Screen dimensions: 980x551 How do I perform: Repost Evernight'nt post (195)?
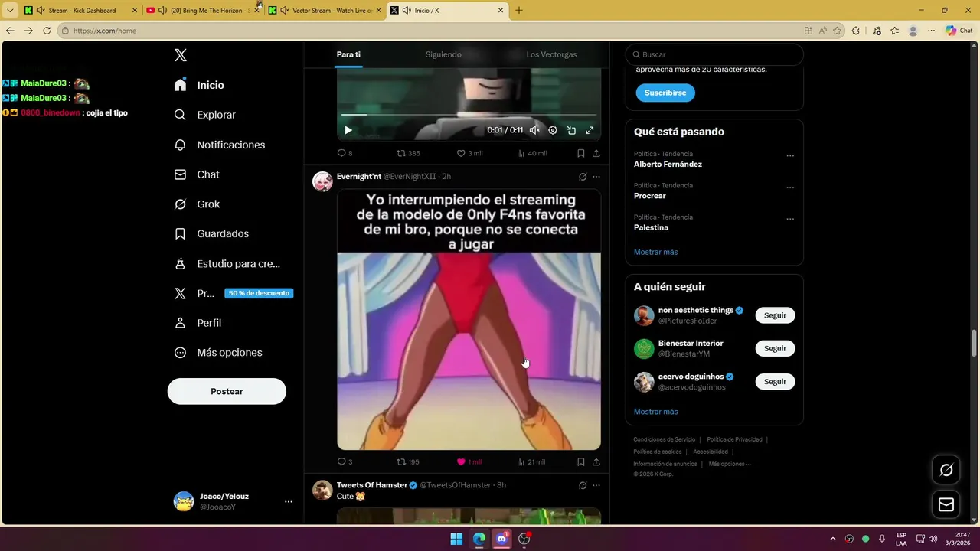(408, 462)
